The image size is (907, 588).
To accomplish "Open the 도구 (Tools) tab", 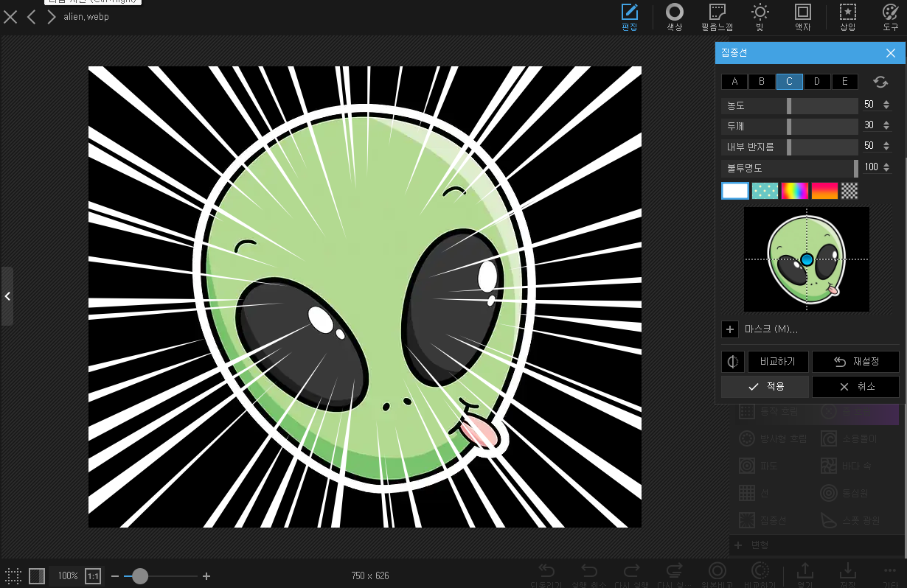I will click(x=891, y=17).
